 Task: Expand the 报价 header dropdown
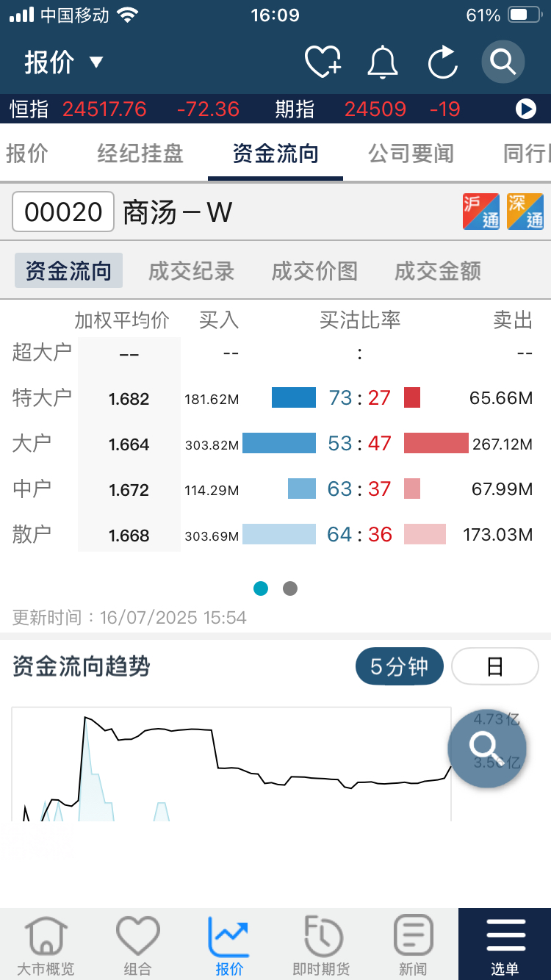pos(64,62)
